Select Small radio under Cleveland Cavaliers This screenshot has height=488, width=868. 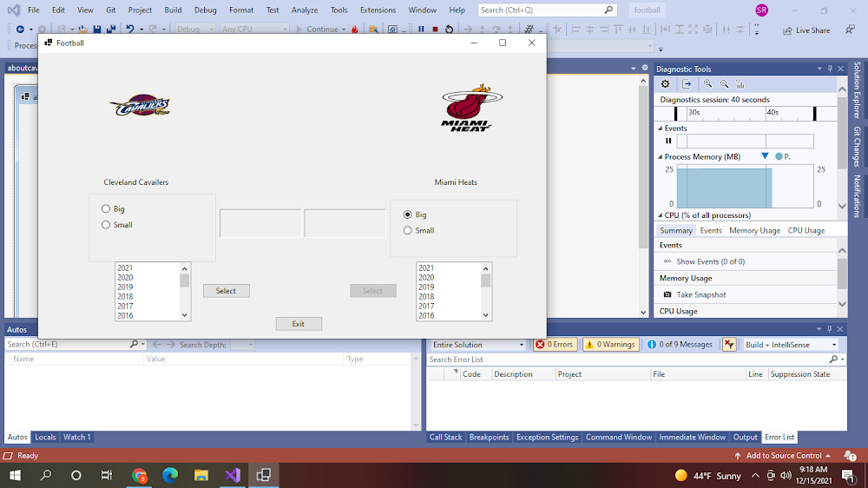106,225
